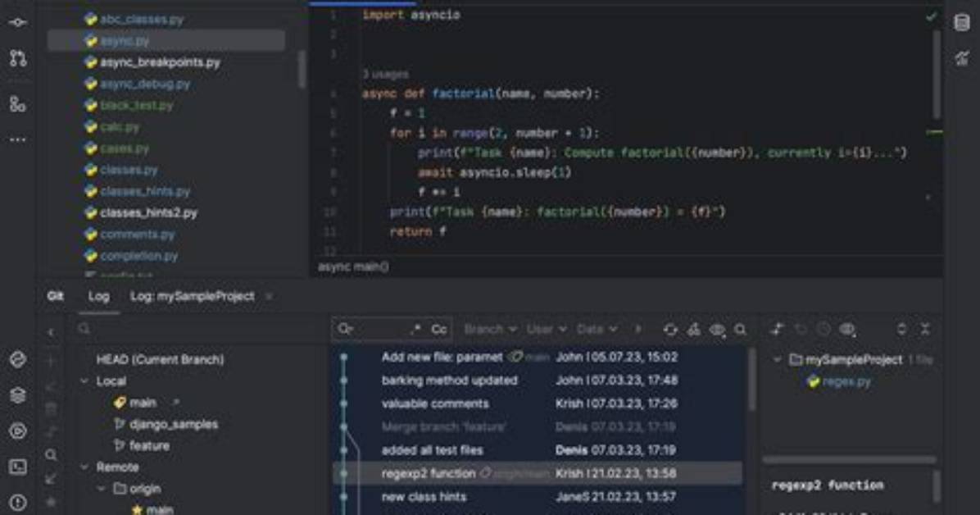Open the SciView tool window icon

click(x=962, y=58)
